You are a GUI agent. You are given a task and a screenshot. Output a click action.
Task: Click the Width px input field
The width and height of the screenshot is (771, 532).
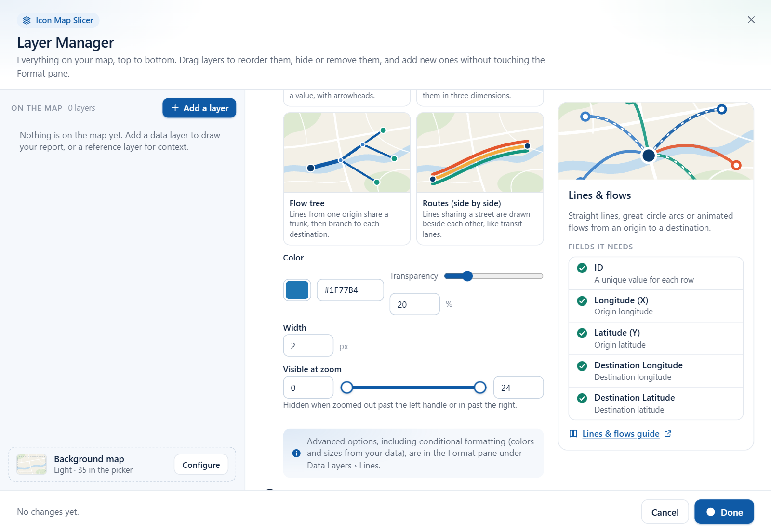(308, 346)
